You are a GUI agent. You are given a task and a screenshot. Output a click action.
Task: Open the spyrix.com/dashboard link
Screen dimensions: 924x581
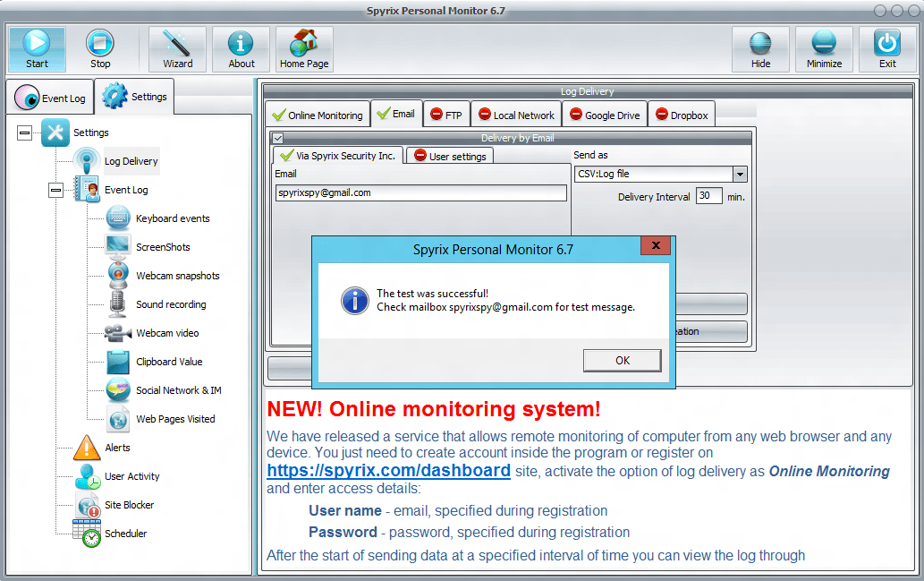click(x=388, y=470)
